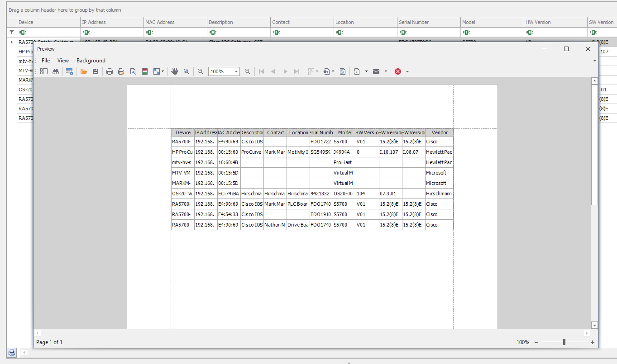617x364 pixels.
Task: Click the MAC Address column filter field
Action: pos(175,32)
